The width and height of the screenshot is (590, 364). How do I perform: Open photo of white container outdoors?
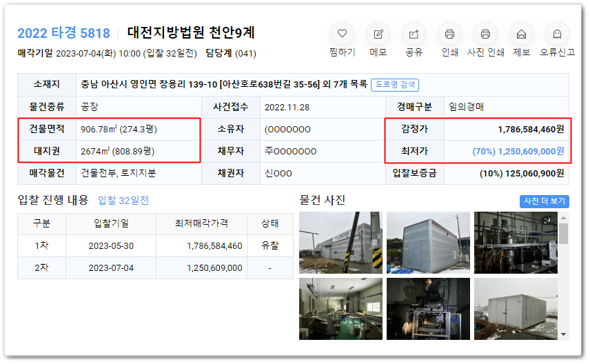[x=516, y=309]
